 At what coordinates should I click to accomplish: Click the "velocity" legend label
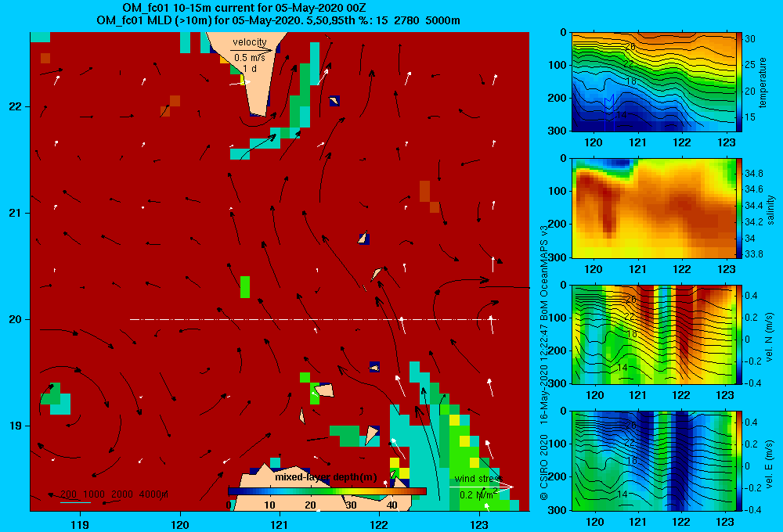[x=250, y=42]
